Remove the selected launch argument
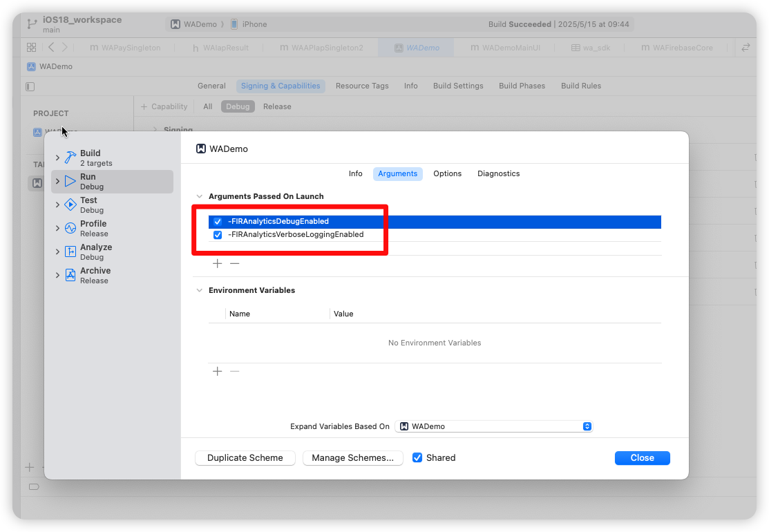Screen dimensions: 769x532 tap(235, 264)
